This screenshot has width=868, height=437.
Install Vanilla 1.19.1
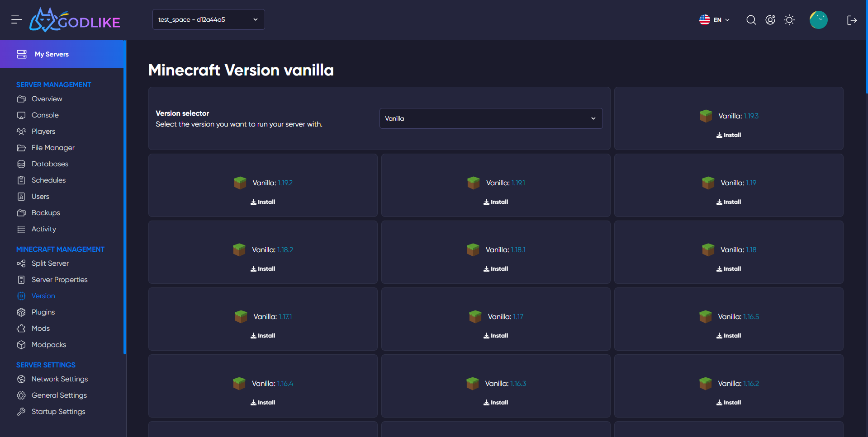[496, 202]
